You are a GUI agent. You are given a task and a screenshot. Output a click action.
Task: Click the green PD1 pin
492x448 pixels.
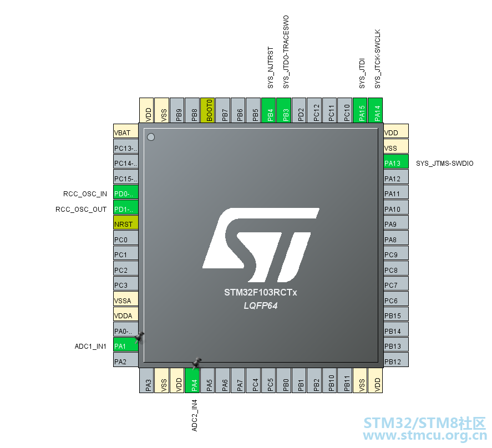tap(126, 207)
